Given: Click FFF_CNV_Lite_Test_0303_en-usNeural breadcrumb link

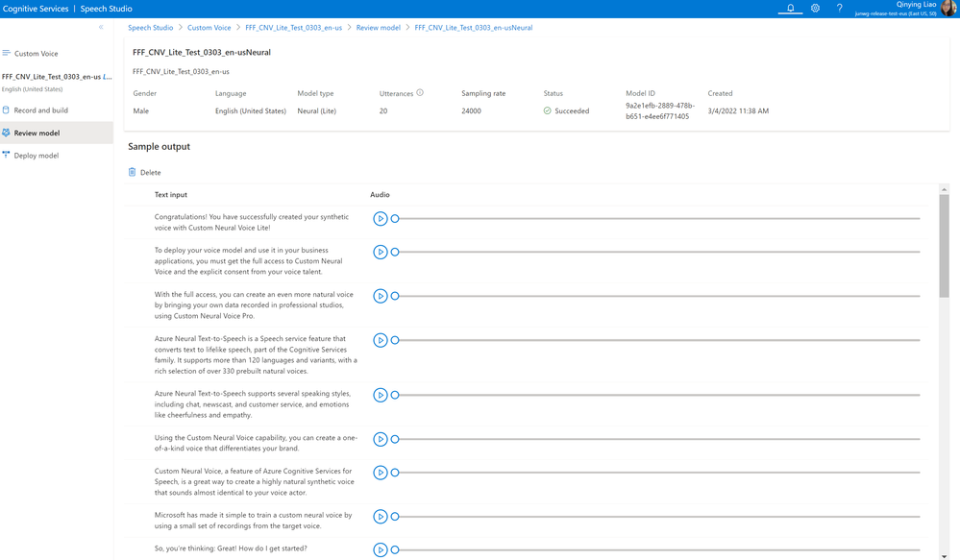Looking at the screenshot, I should coord(473,28).
